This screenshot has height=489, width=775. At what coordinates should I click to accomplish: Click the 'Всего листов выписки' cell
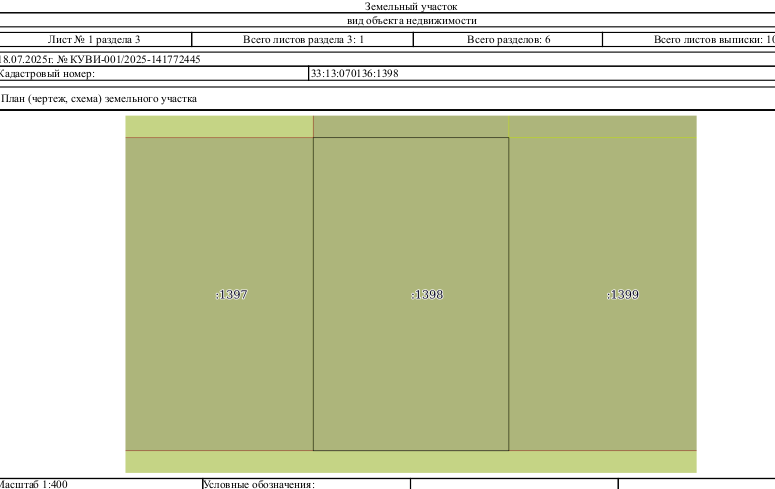tap(689, 40)
